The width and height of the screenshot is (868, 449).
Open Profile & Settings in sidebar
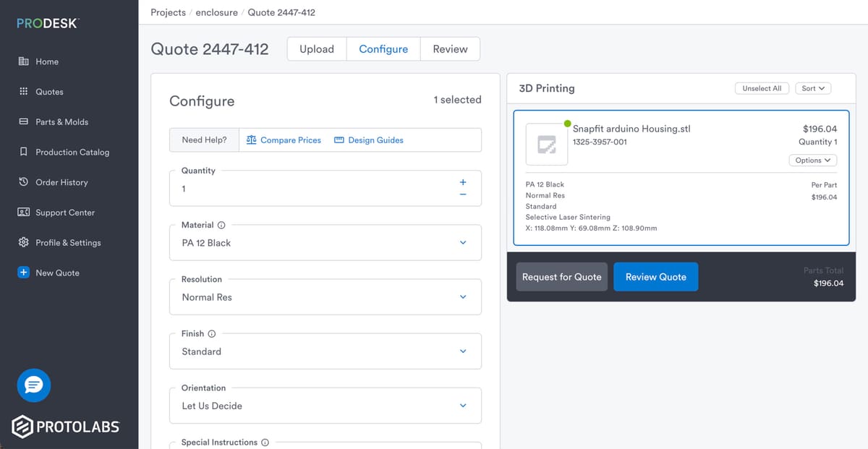coord(69,243)
